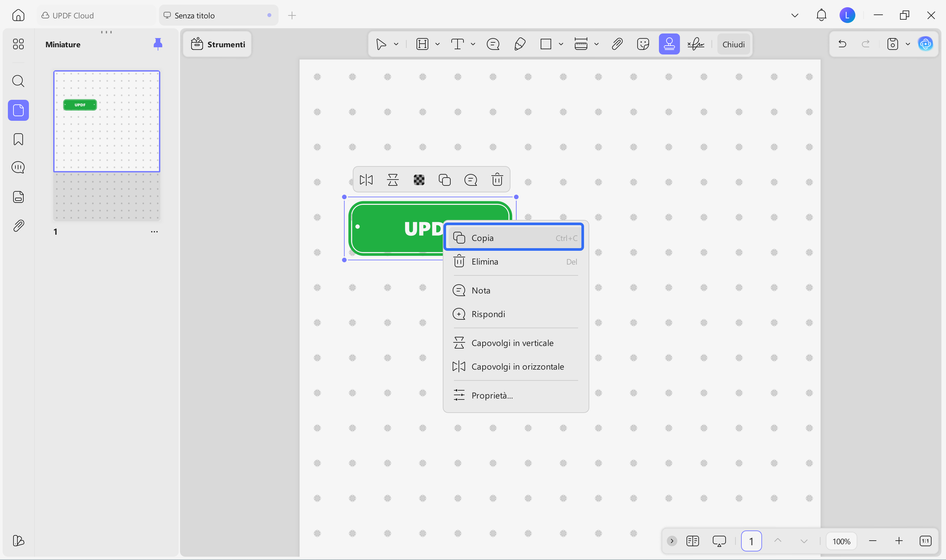Viewport: 946px width, 560px height.
Task: Select the sticker tool
Action: point(643,44)
